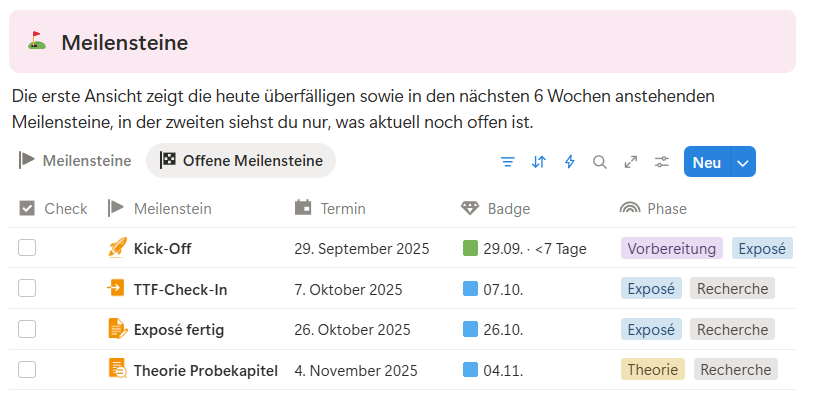Click the flag icon in the Meilenstein column header
This screenshot has width=818, height=397.
tap(116, 208)
